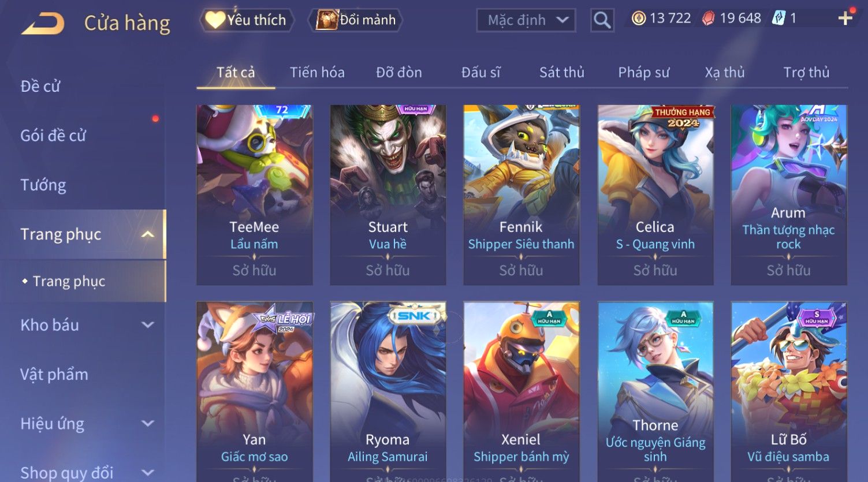Expand the Hiệu ứng sidebar section
868x482 pixels.
click(x=148, y=424)
